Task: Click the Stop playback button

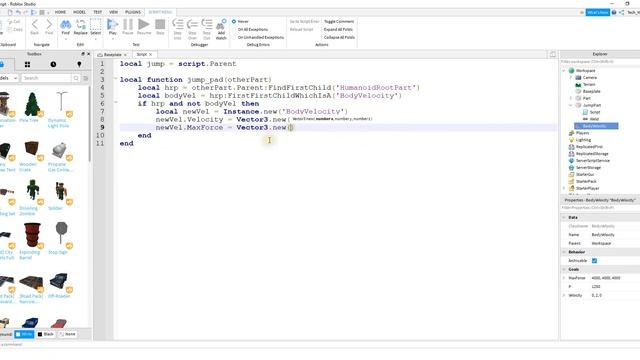Action: click(x=160, y=24)
